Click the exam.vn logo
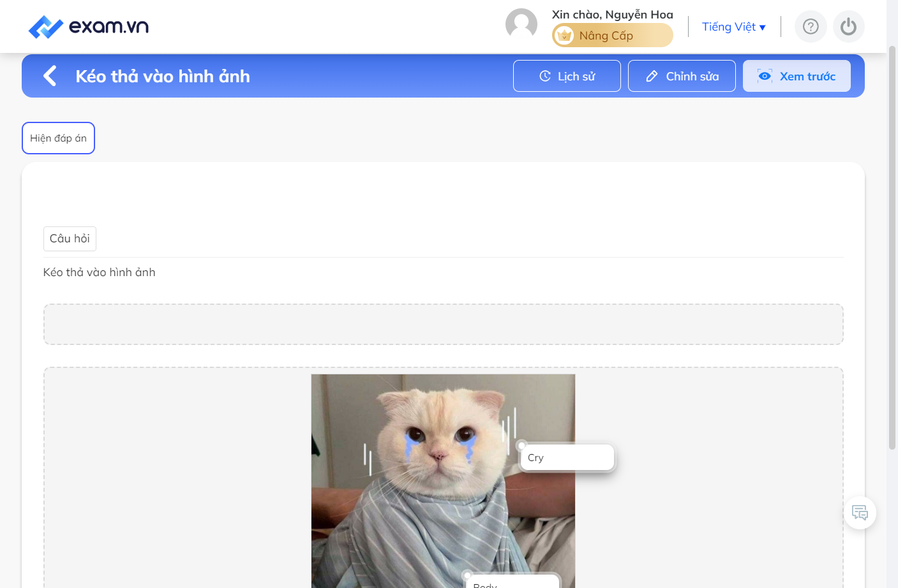 [89, 27]
